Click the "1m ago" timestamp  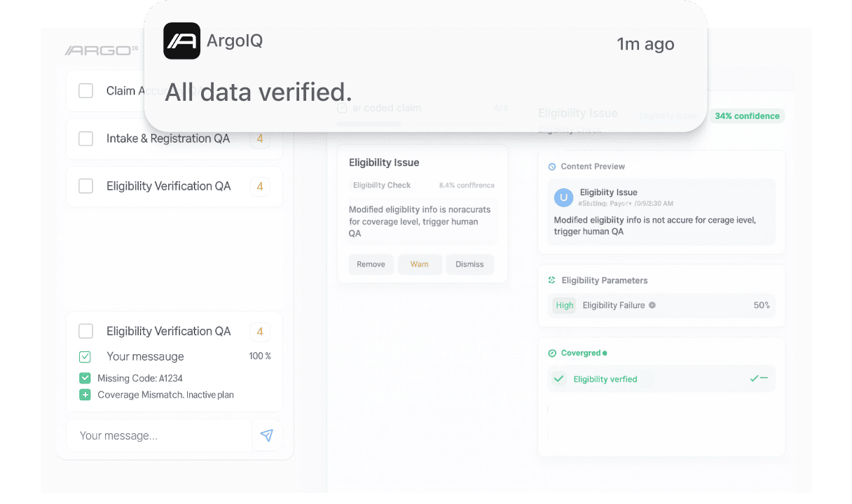click(645, 44)
